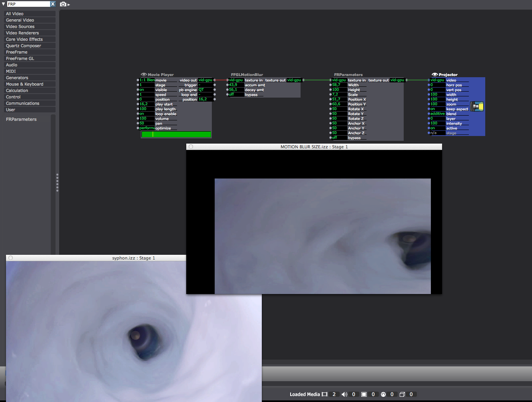Open Movie Player pb engine QT value
532x402 pixels.
[206, 90]
